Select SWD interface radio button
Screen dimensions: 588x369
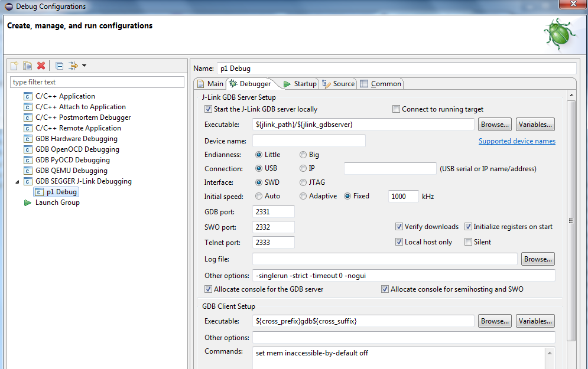pyautogui.click(x=259, y=182)
